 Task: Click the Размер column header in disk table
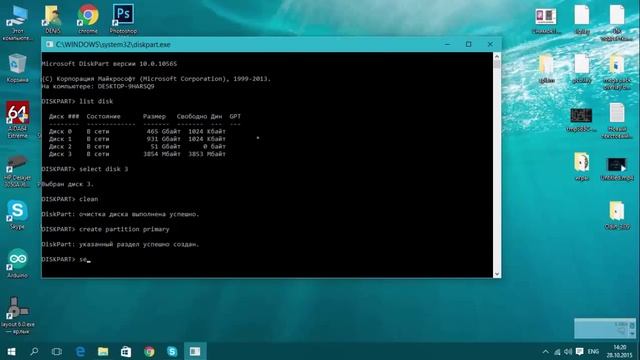(154, 116)
